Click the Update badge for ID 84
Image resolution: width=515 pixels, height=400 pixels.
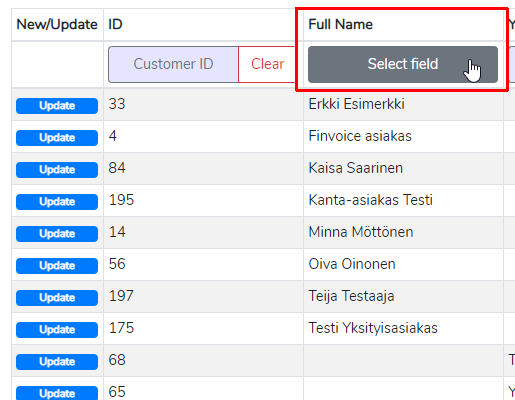[57, 170]
